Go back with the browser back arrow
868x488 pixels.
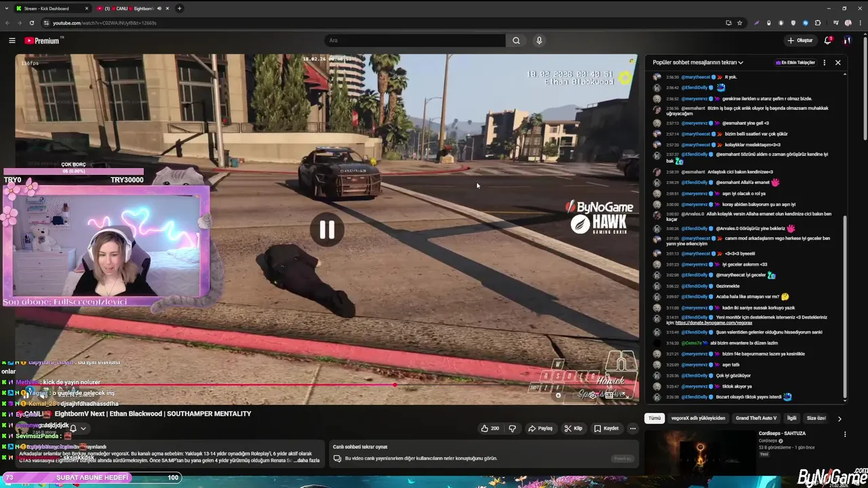click(7, 22)
